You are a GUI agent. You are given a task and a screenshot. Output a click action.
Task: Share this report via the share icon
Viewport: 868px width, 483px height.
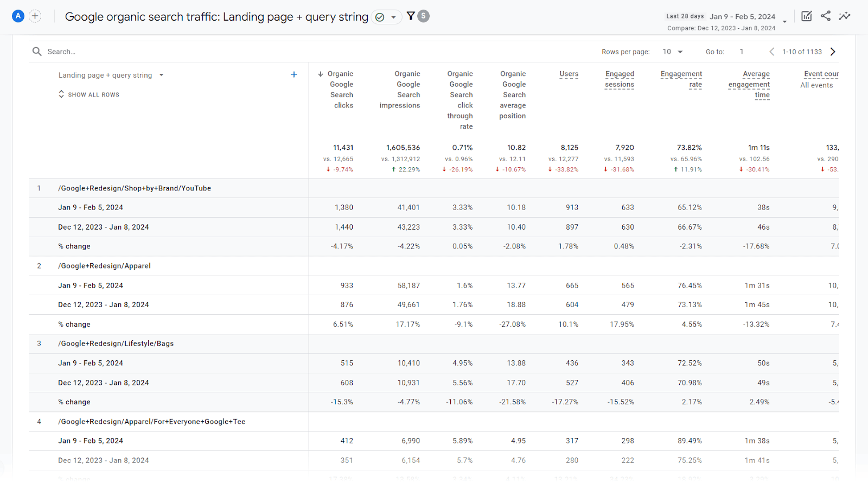(x=826, y=16)
